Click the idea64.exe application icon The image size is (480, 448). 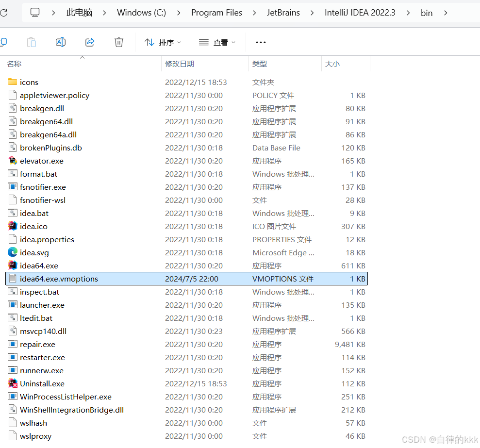(x=13, y=265)
